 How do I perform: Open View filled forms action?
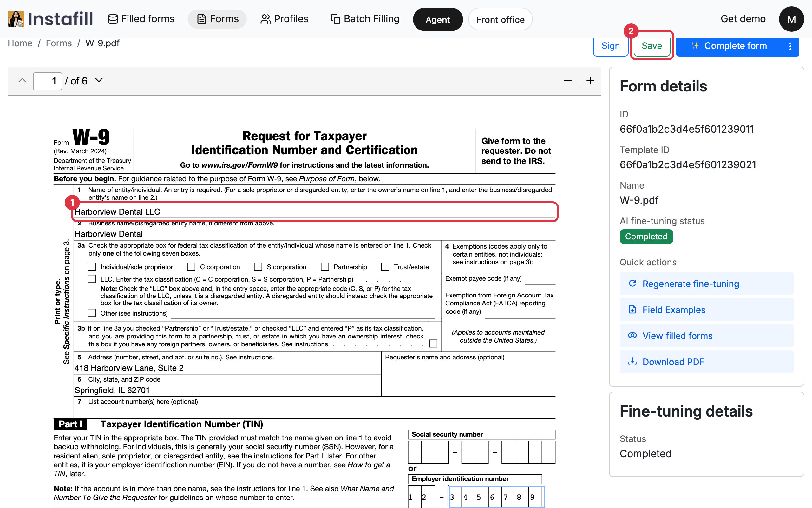706,336
